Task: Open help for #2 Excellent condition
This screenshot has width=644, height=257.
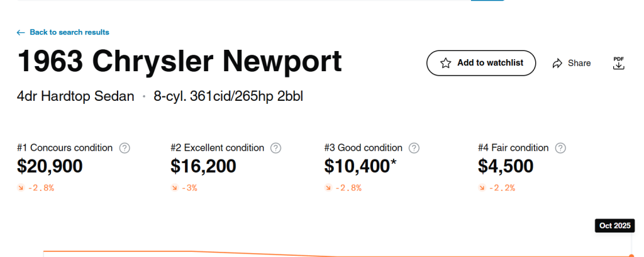Action: coord(275,148)
